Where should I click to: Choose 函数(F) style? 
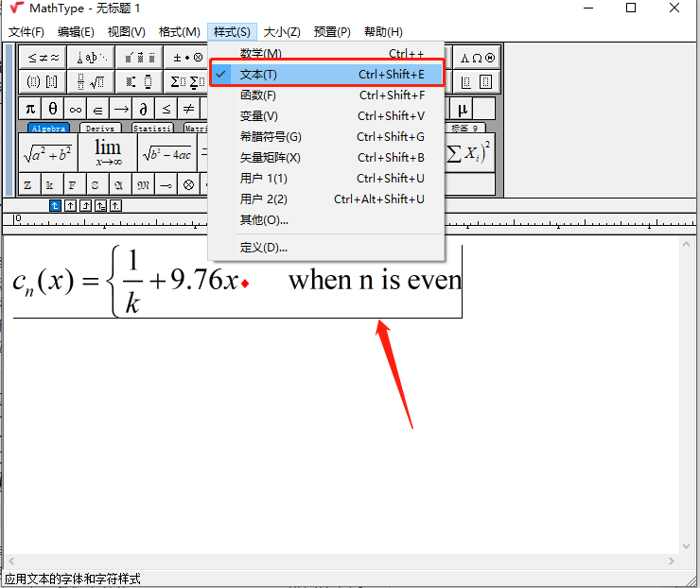(326, 95)
